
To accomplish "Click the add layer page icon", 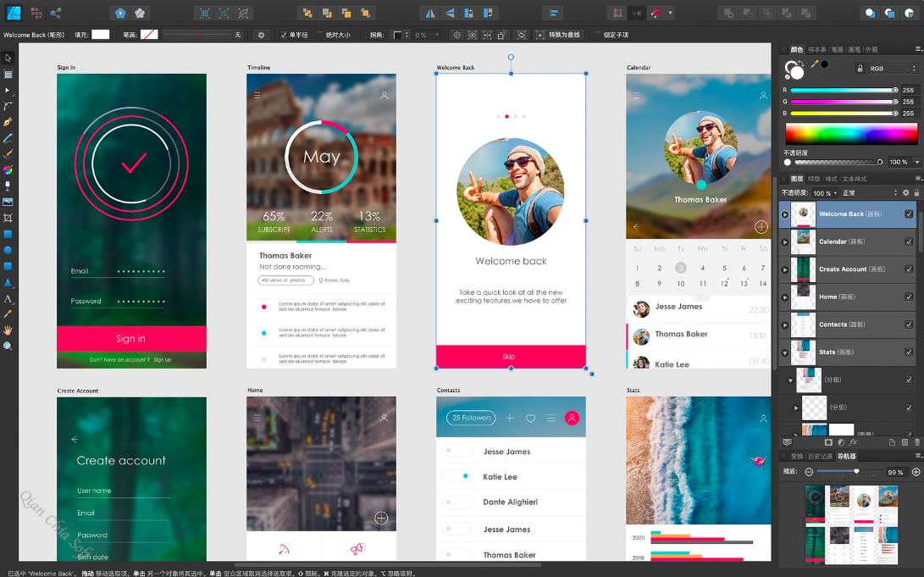I will point(892,442).
